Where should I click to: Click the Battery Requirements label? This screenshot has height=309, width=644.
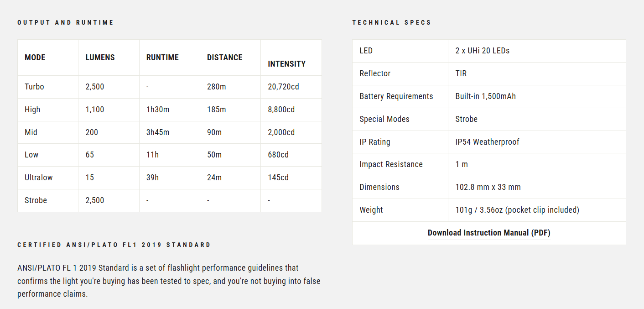(x=396, y=96)
